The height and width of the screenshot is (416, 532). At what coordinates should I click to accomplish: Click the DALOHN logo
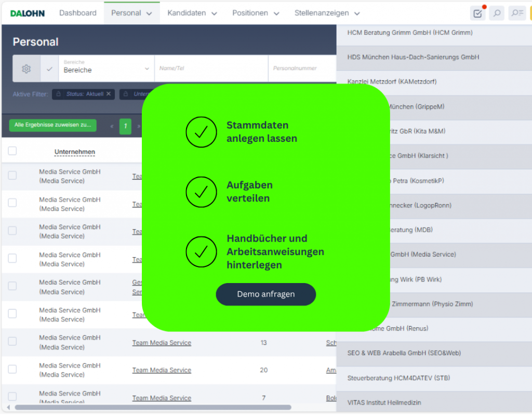[x=27, y=13]
